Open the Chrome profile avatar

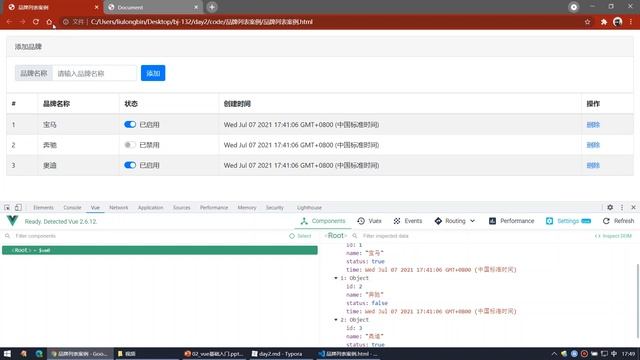click(617, 22)
